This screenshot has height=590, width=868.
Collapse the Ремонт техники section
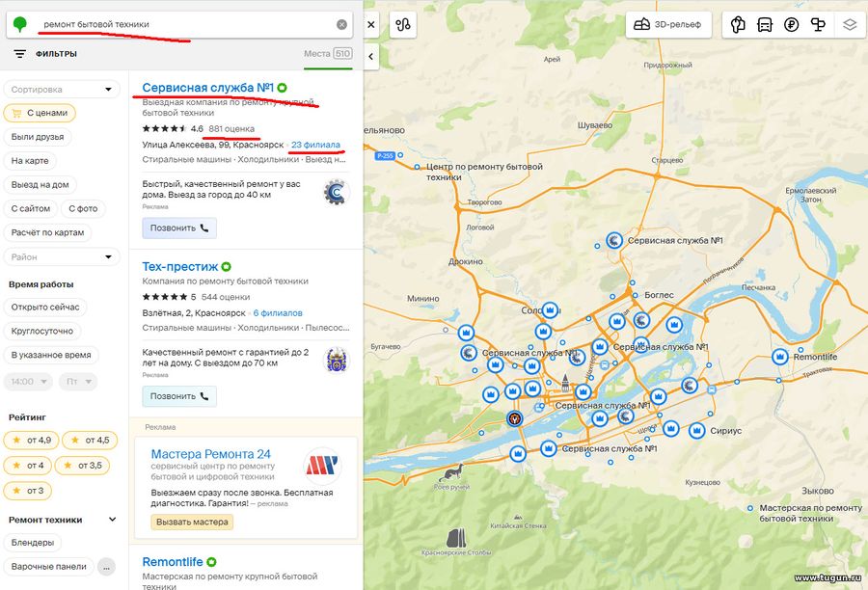(x=113, y=520)
